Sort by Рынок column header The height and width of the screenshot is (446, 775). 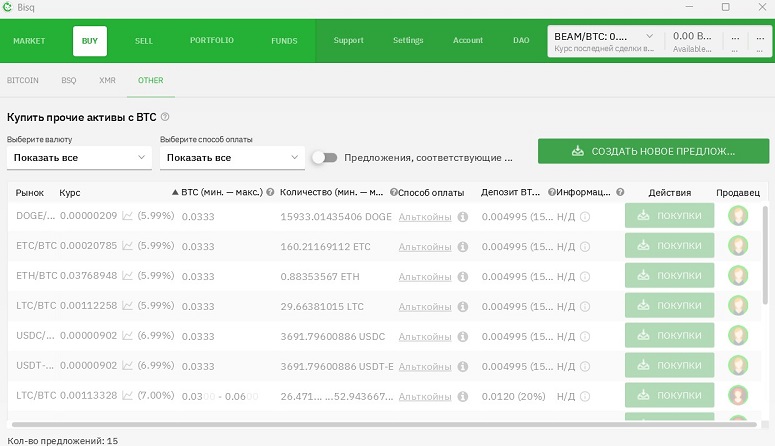click(30, 193)
